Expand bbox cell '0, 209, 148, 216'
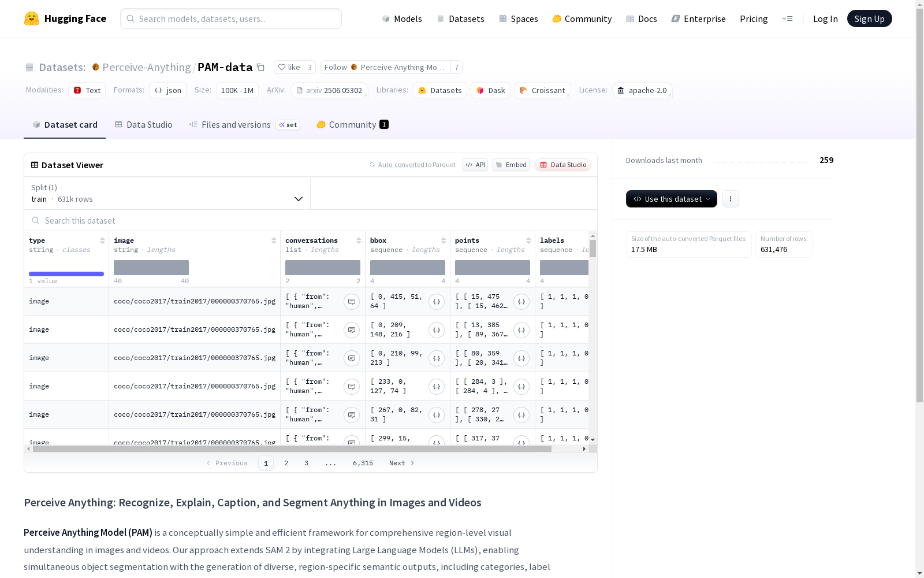The width and height of the screenshot is (924, 578). [x=437, y=330]
